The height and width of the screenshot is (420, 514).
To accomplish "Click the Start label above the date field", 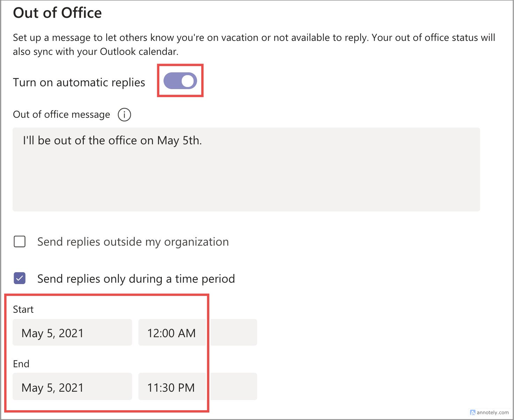I will tap(23, 309).
